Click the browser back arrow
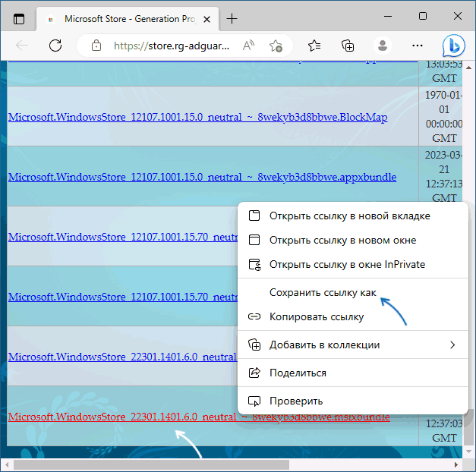 22,46
